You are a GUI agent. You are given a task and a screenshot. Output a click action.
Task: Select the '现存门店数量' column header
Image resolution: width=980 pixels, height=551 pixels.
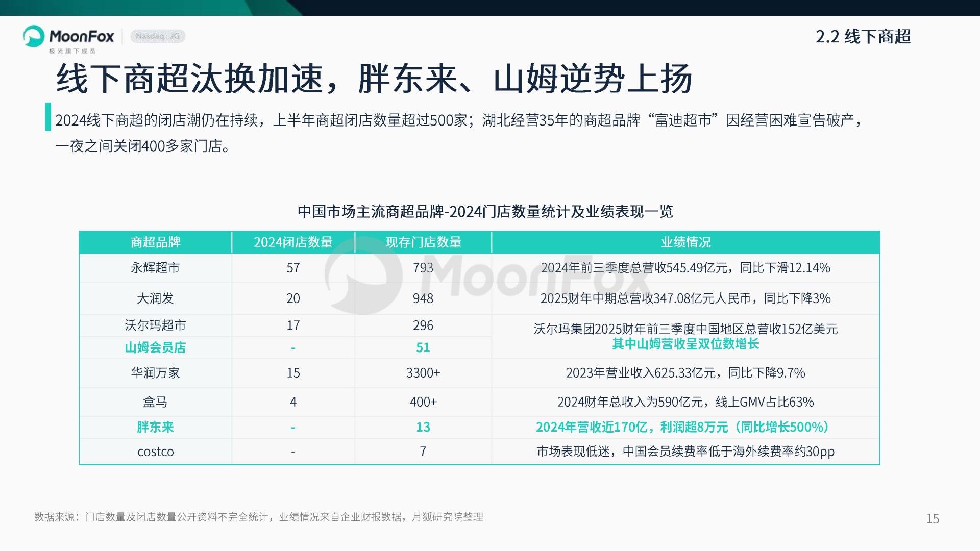[423, 242]
